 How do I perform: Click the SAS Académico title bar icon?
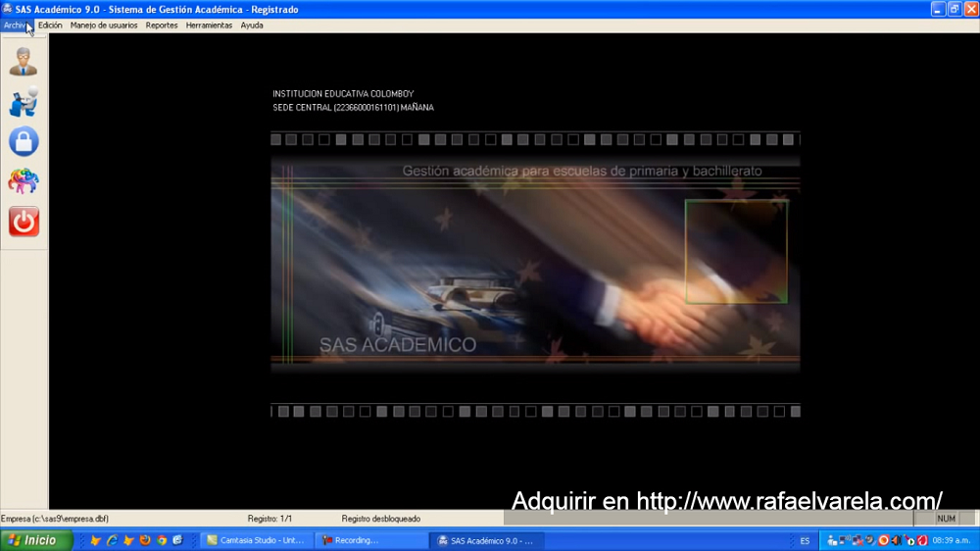coord(7,9)
